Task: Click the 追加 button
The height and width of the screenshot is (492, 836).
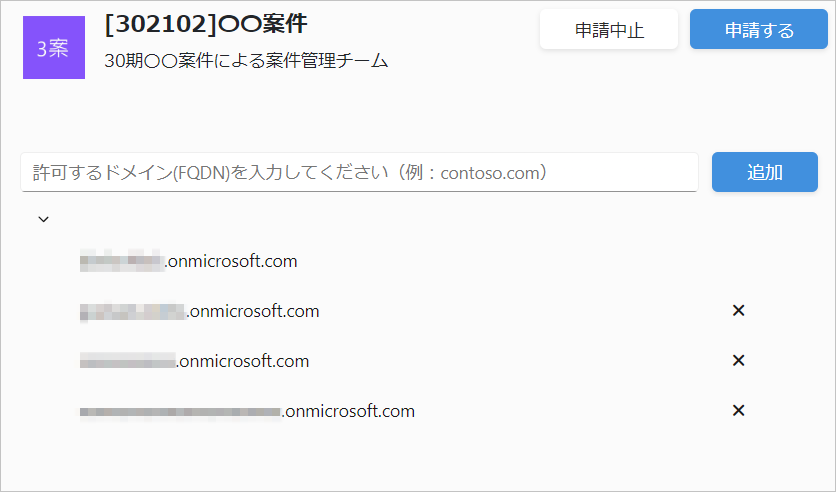Action: click(x=765, y=172)
